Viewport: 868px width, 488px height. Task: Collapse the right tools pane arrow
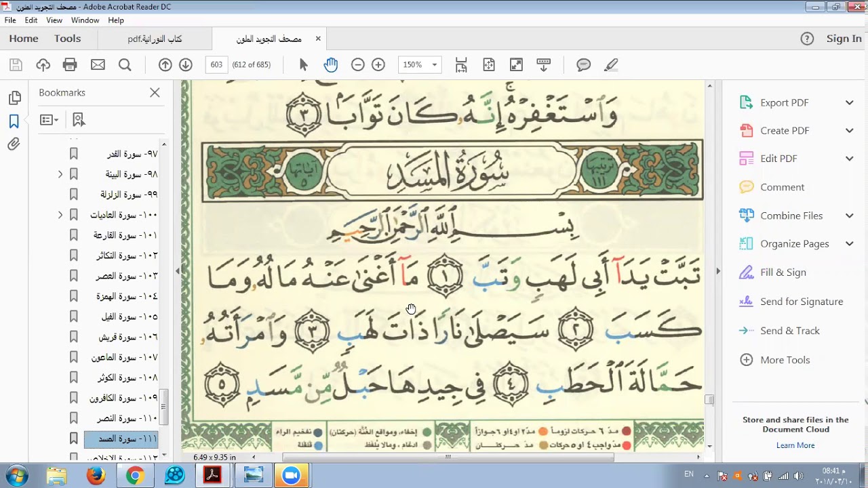coord(717,270)
